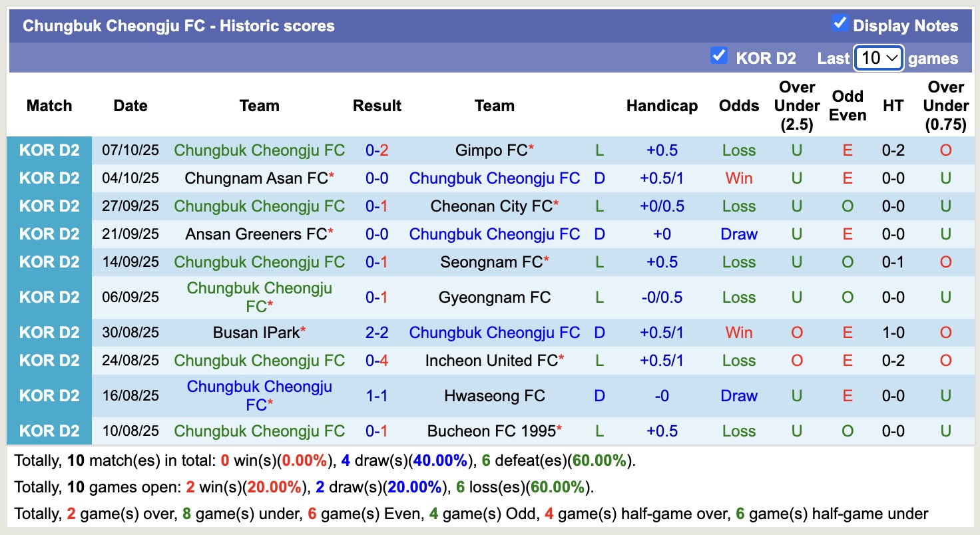The image size is (980, 535).
Task: Select the KOR D2 badge on the 10/08/25 row
Action: [49, 431]
